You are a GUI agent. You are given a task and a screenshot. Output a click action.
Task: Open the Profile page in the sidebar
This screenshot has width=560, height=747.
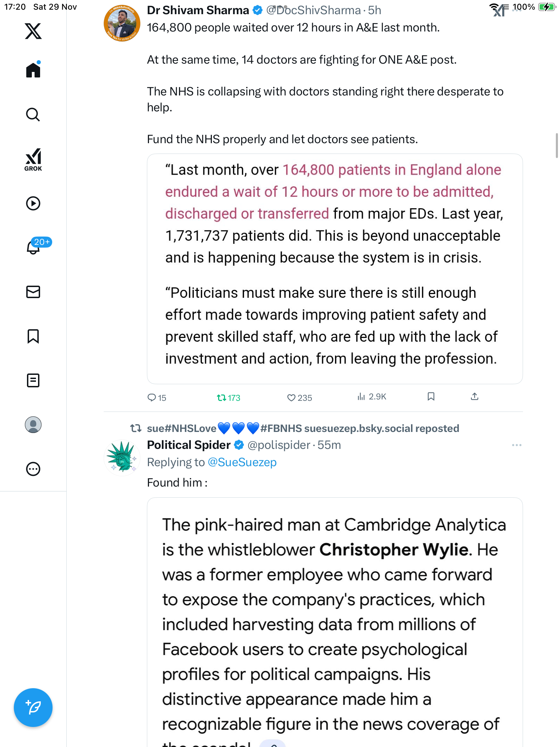coord(33,425)
